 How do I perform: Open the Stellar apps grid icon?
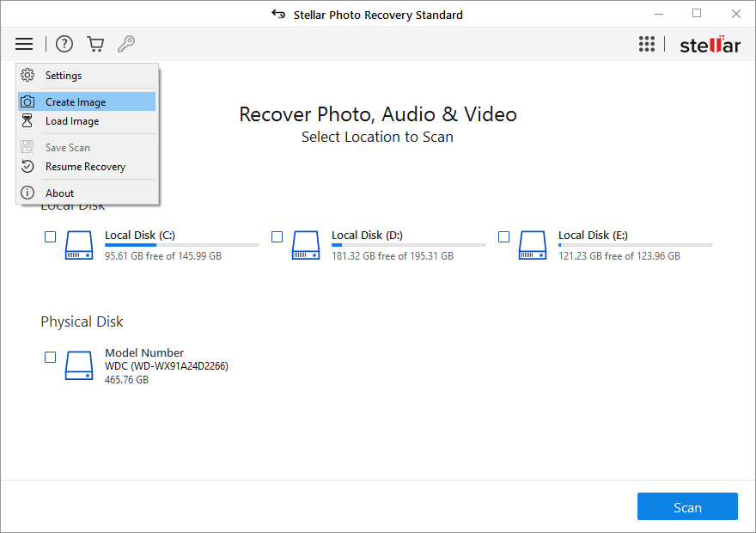coord(647,45)
